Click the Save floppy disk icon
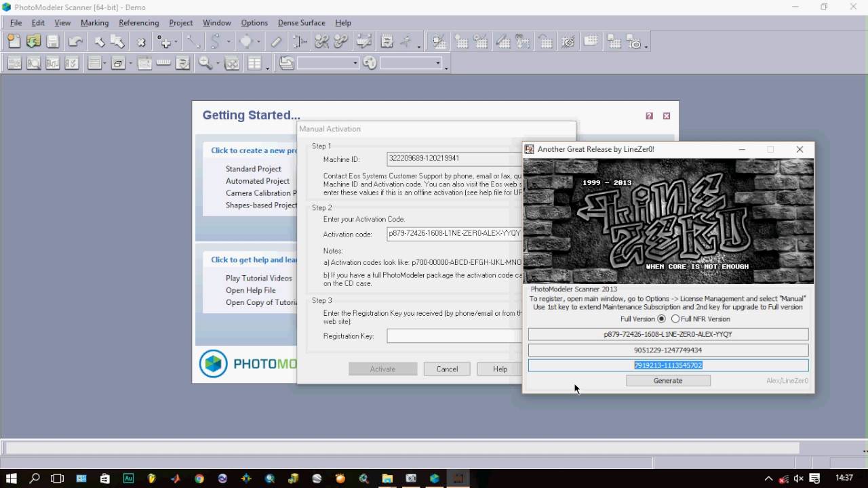Screen dimensions: 868x488 53,42
